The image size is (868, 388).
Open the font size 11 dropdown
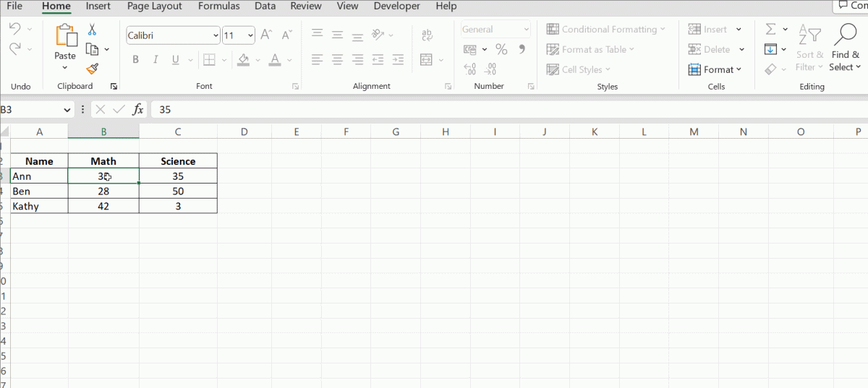[x=250, y=35]
